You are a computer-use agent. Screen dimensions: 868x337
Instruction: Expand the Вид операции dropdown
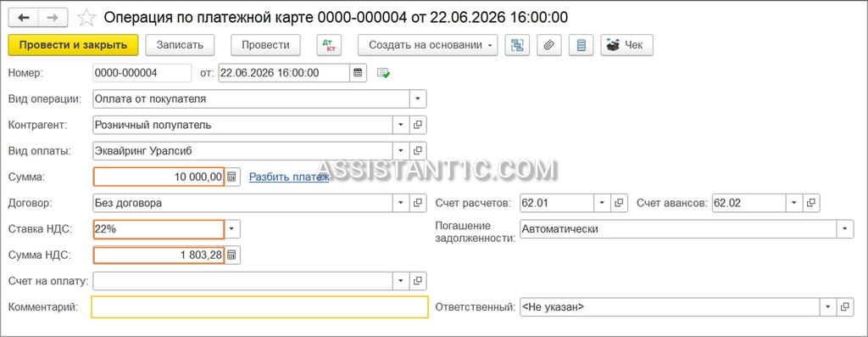(418, 99)
